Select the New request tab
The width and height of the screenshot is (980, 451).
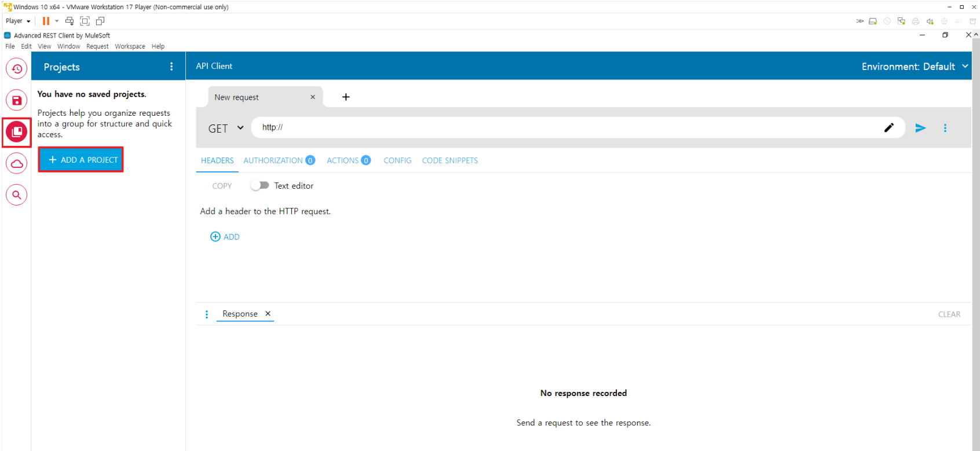[x=265, y=97]
